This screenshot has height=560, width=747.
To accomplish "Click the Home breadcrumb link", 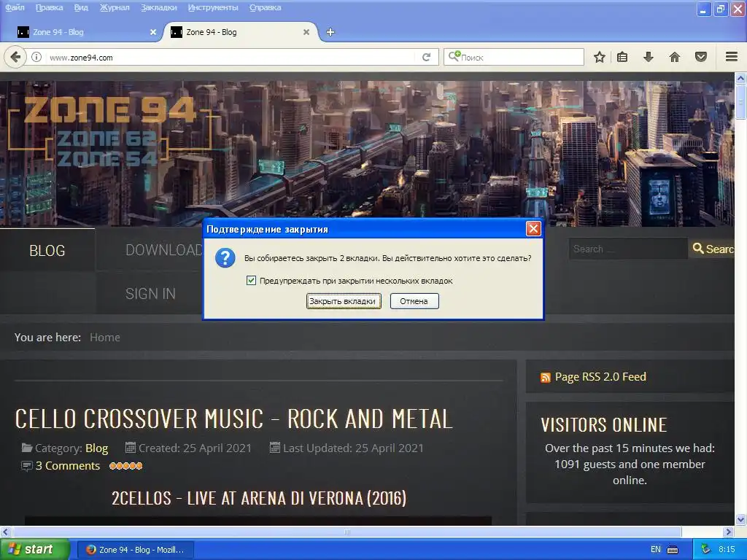I will click(105, 337).
